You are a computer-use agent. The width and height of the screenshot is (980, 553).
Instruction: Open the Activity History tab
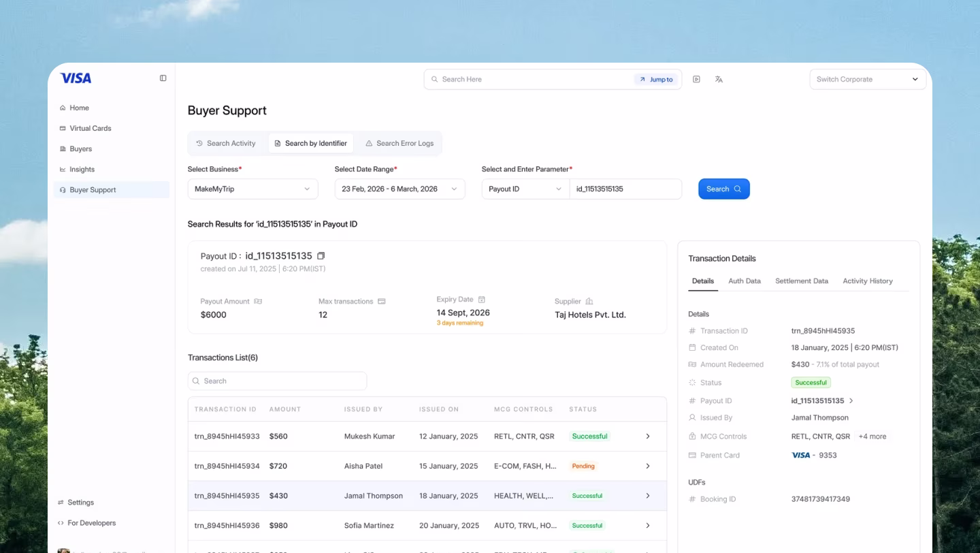coord(868,281)
